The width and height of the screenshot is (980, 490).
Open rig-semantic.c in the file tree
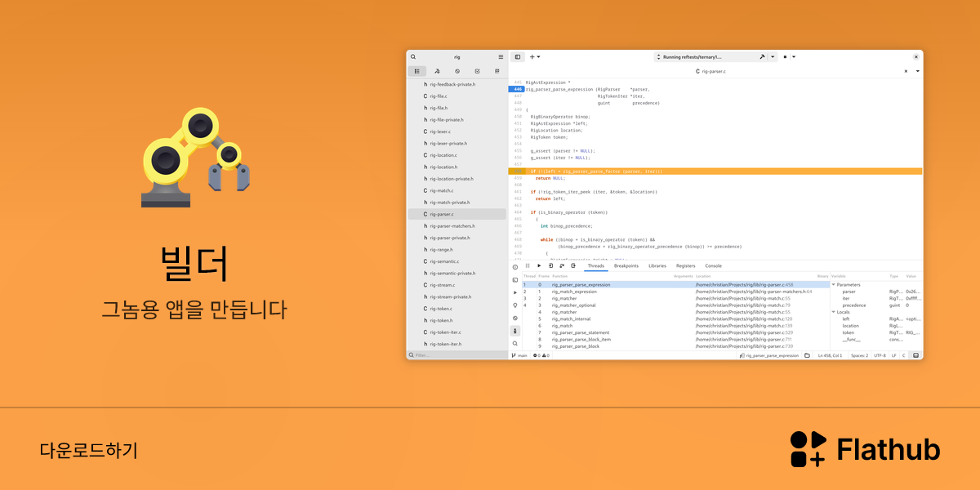457,261
